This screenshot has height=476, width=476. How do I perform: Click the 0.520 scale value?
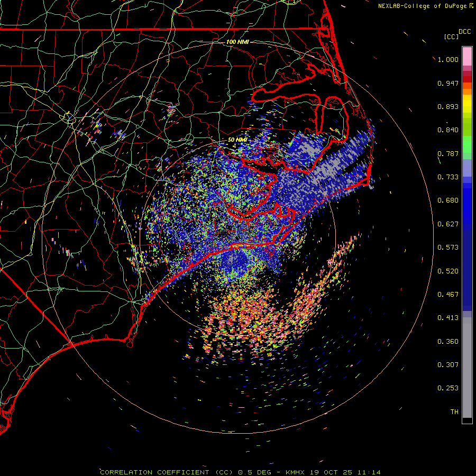tap(448, 271)
